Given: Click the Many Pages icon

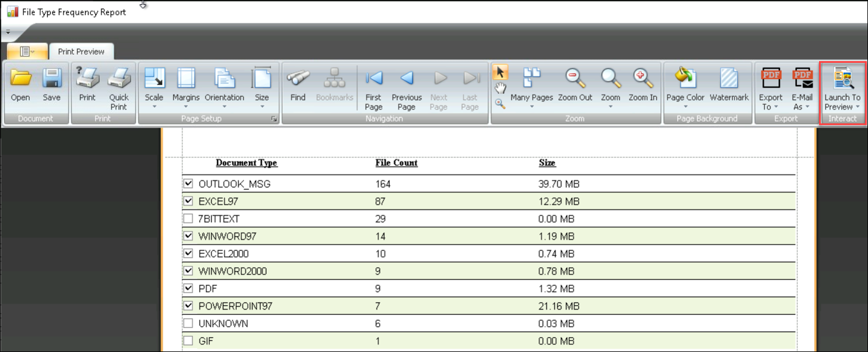Looking at the screenshot, I should (x=531, y=78).
